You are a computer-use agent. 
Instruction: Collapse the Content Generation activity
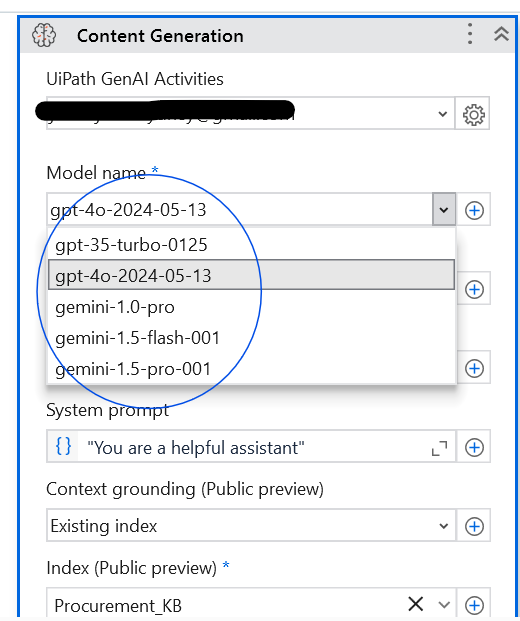(501, 34)
